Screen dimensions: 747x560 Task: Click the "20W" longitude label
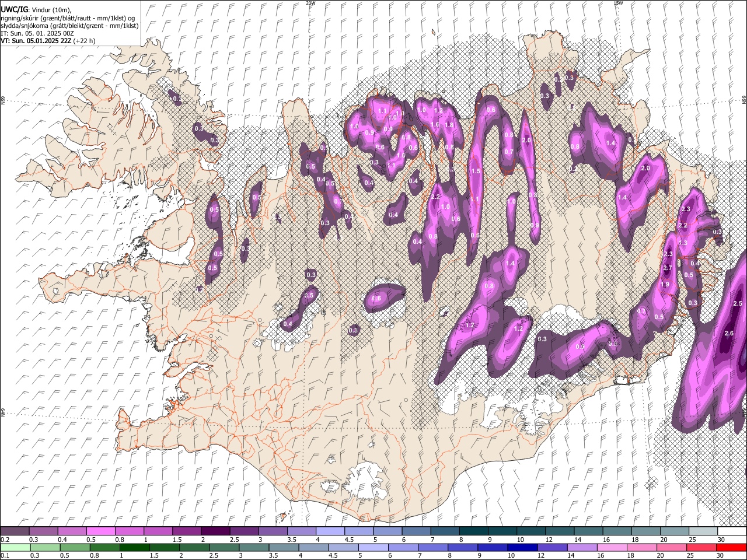(x=310, y=3)
